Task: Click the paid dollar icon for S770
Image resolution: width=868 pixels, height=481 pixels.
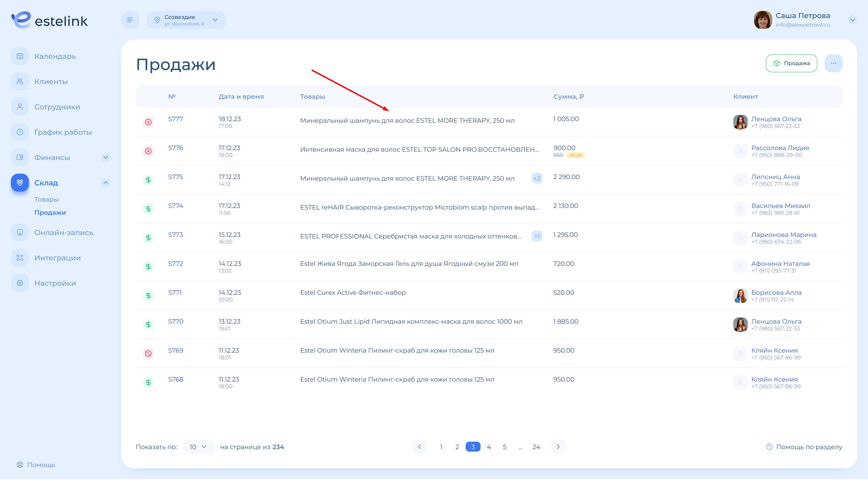Action: pos(148,325)
